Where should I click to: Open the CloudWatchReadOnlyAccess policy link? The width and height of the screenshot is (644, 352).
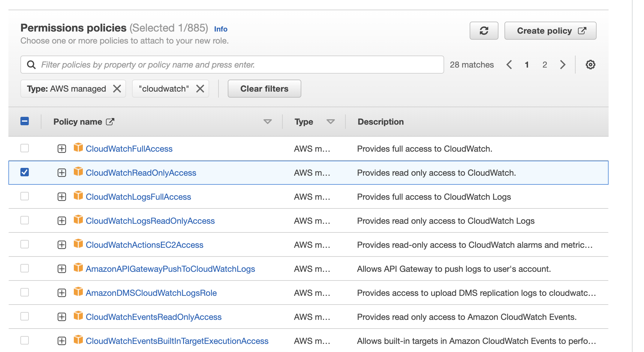(x=141, y=173)
